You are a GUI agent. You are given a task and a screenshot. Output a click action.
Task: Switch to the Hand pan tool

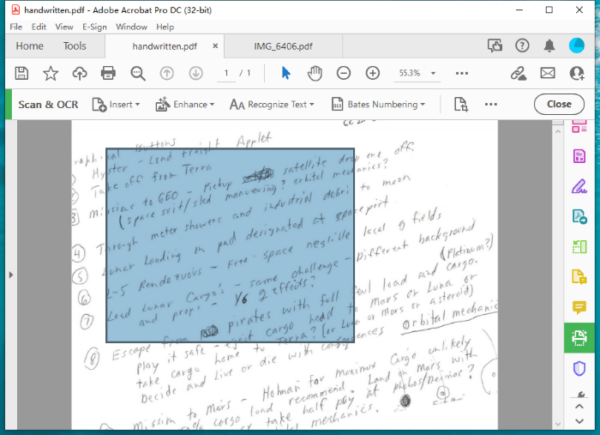[x=315, y=73]
